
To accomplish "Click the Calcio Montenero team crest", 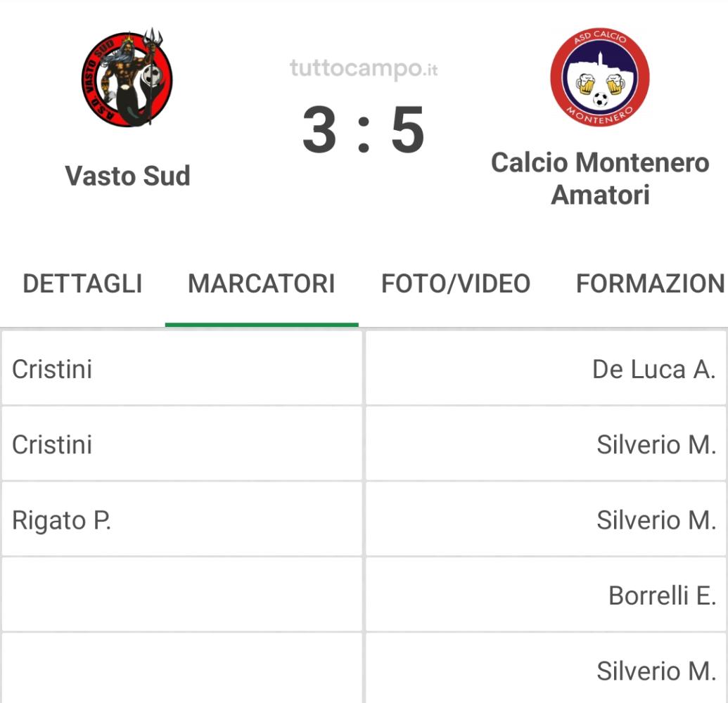I will [600, 77].
